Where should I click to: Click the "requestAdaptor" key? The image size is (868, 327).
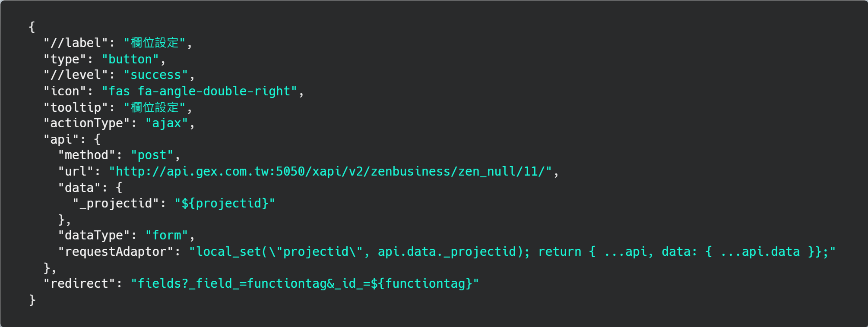[116, 252]
